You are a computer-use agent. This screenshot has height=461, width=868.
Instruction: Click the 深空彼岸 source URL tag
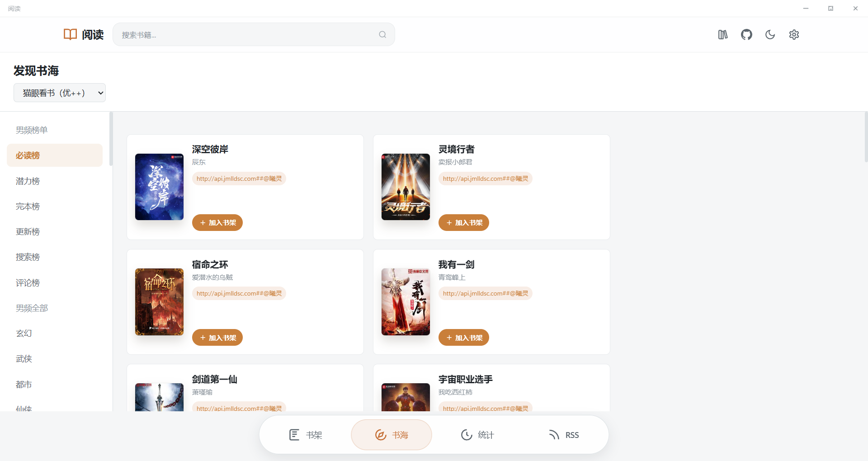(239, 179)
